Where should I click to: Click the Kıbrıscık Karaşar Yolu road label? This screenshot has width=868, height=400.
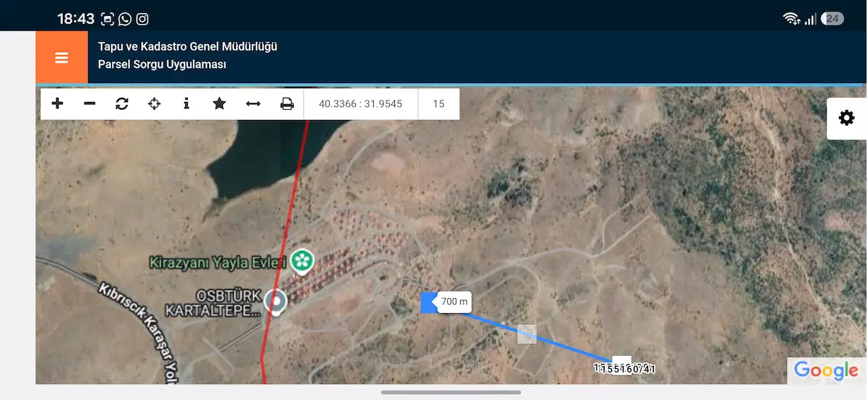138,332
